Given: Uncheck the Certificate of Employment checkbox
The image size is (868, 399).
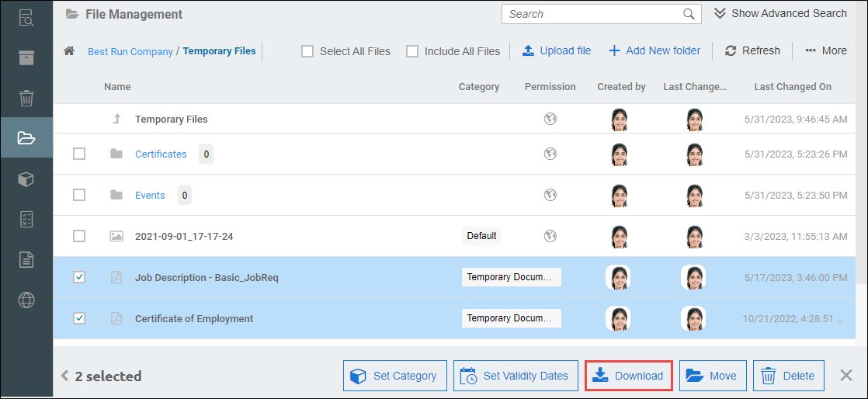Looking at the screenshot, I should 79,318.
